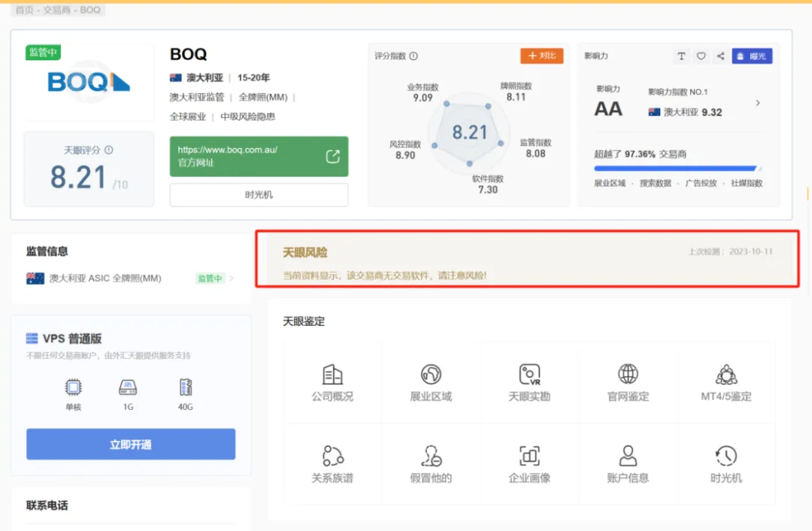
Task: Click the 搜索数据 label under progress bar
Action: [655, 183]
